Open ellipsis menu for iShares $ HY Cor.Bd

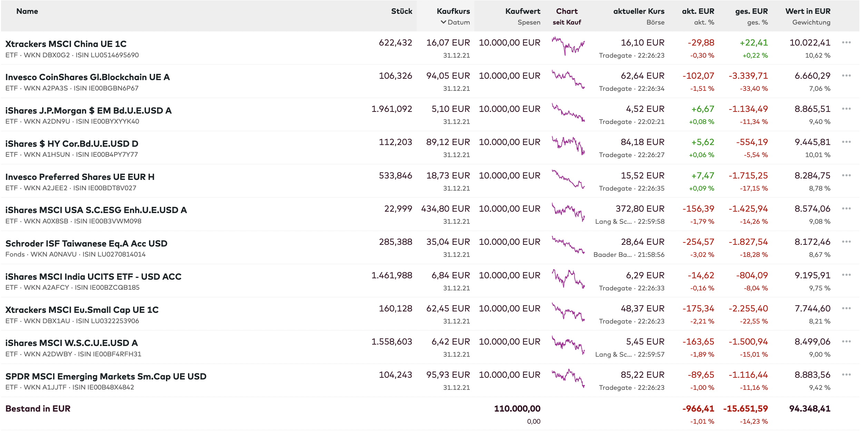pos(846,142)
